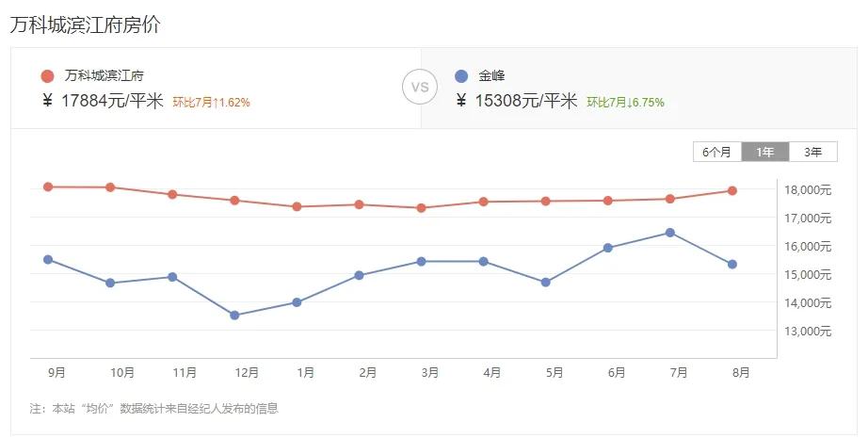This screenshot has width=868, height=438.
Task: Click the blue data point for 8月
Action: click(731, 265)
